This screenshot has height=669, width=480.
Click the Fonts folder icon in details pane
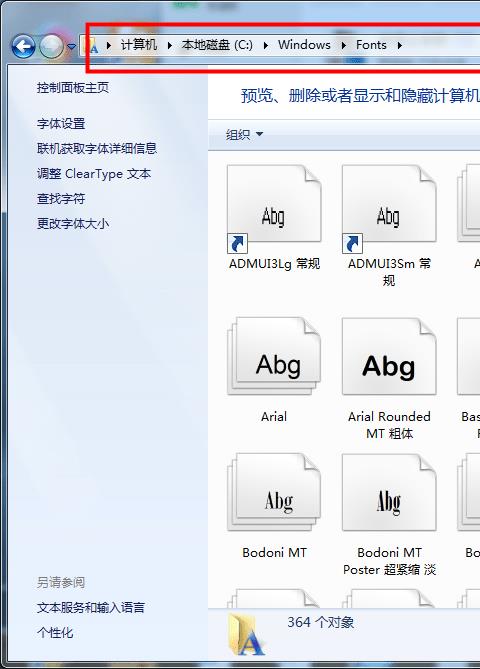pyautogui.click(x=247, y=634)
